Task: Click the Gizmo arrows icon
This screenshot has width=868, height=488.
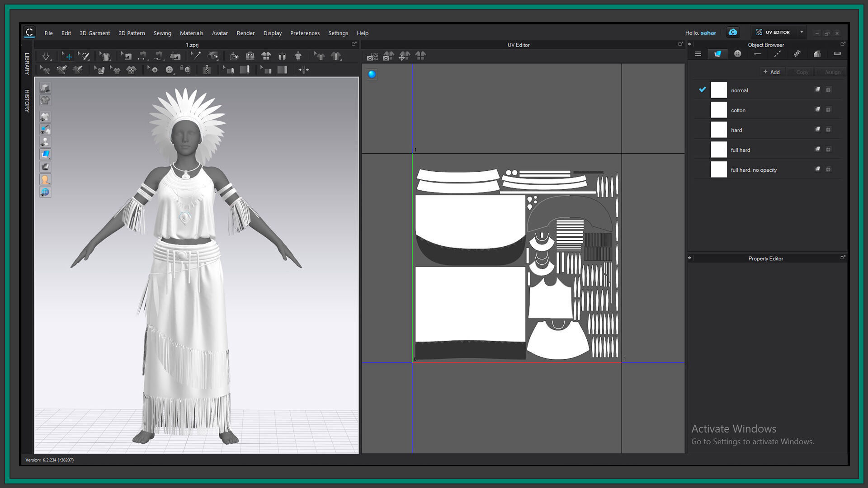Action: tap(303, 70)
